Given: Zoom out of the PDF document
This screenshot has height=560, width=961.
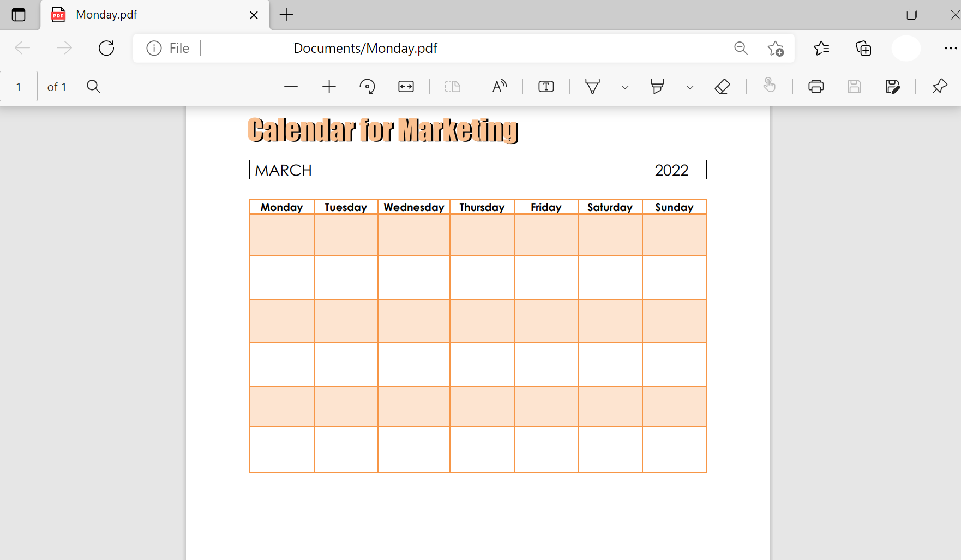Looking at the screenshot, I should [291, 86].
